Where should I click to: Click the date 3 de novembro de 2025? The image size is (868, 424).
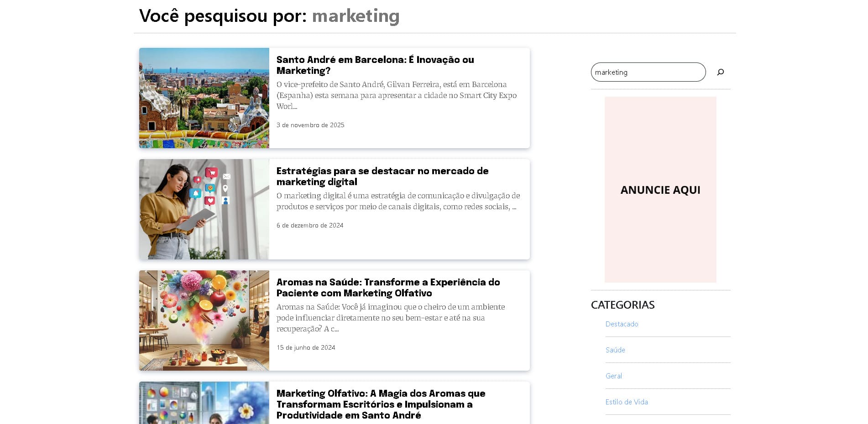[x=310, y=125]
